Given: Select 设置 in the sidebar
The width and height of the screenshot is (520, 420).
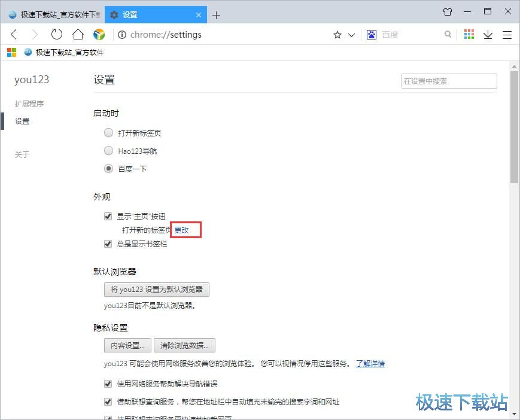Looking at the screenshot, I should (22, 121).
